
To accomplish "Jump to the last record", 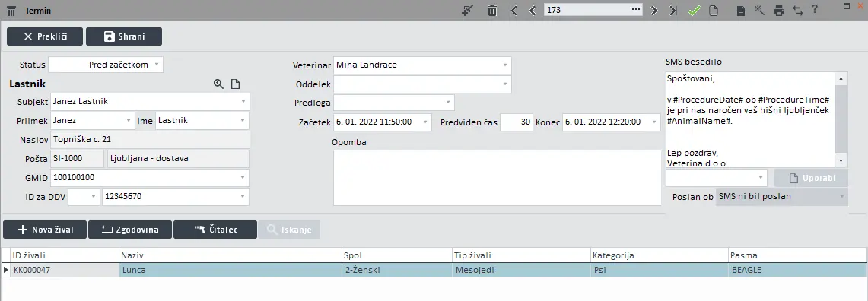I will pyautogui.click(x=673, y=11).
